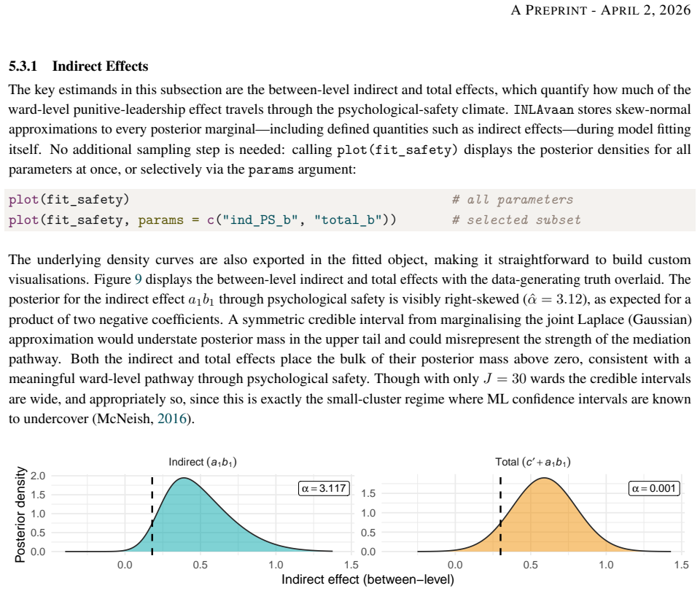This screenshot has width=700, height=591.
Task: Click the dashed truth line in Total plot
Action: coord(500,516)
